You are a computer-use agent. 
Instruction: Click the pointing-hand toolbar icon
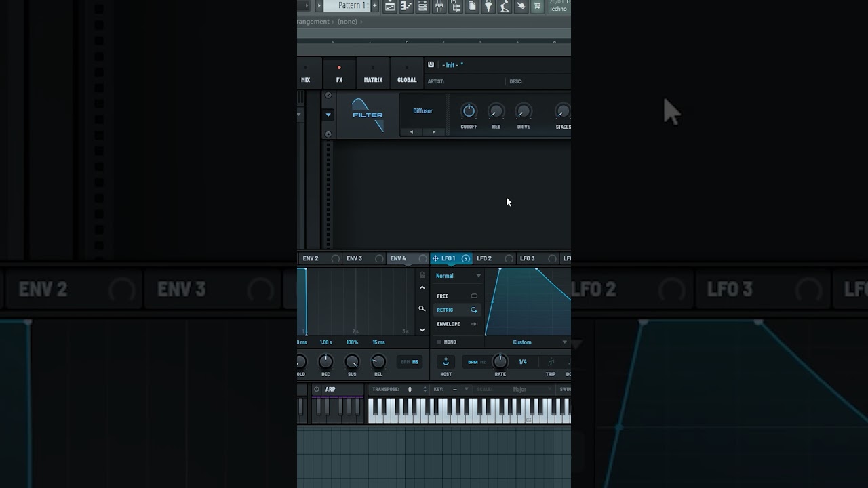click(x=521, y=6)
